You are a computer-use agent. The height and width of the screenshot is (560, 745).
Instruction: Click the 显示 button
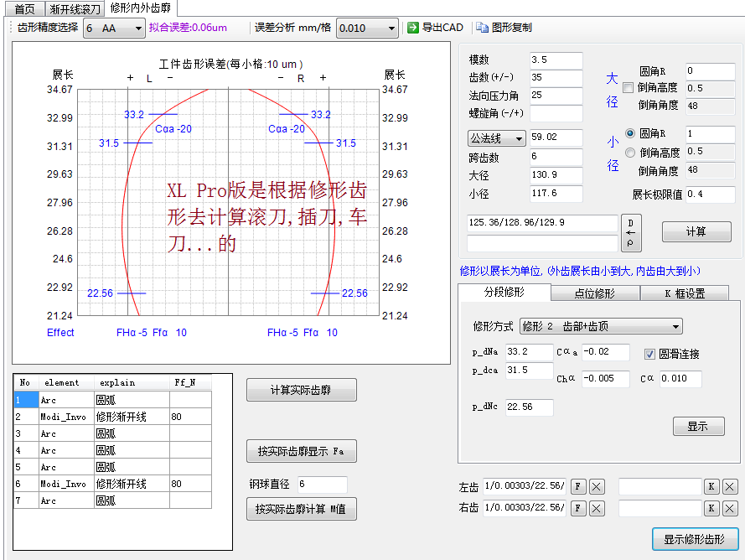698,427
